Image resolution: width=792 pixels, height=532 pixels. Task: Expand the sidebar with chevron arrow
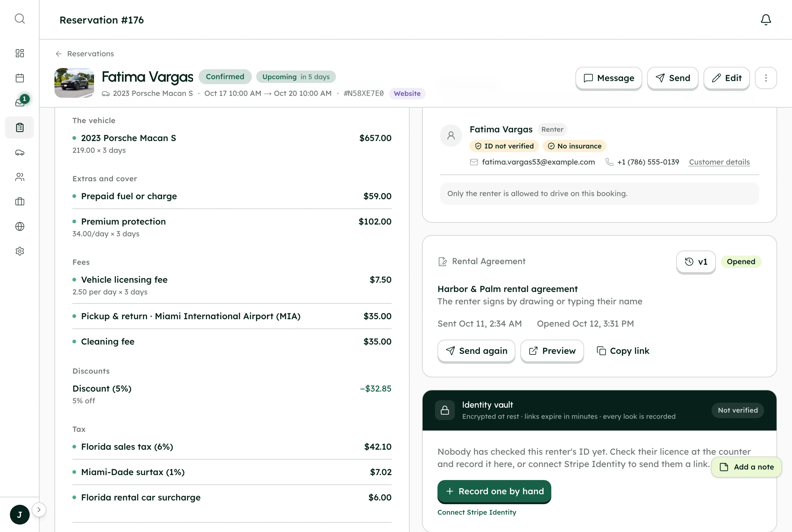pyautogui.click(x=39, y=510)
